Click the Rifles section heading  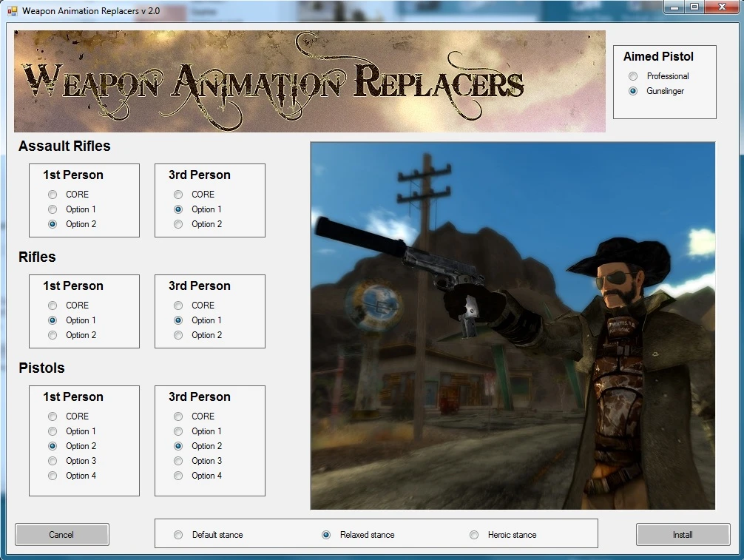37,257
